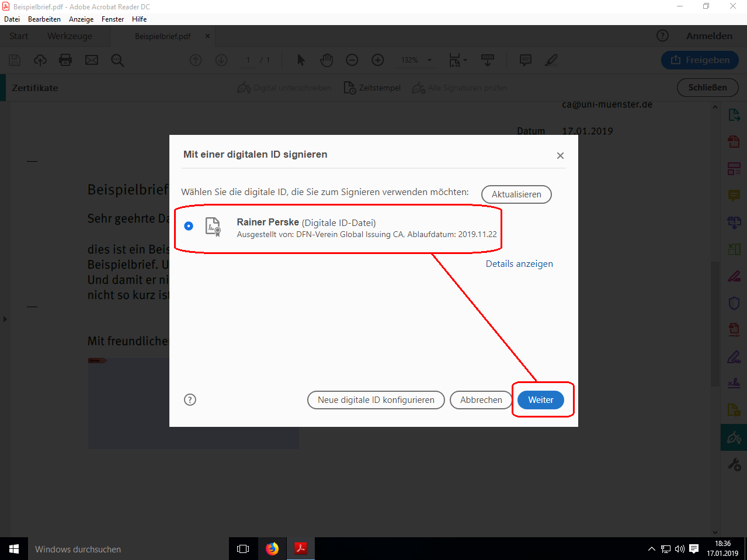Open the zoom level dropdown at 132%
The height and width of the screenshot is (560, 747).
[x=429, y=60]
